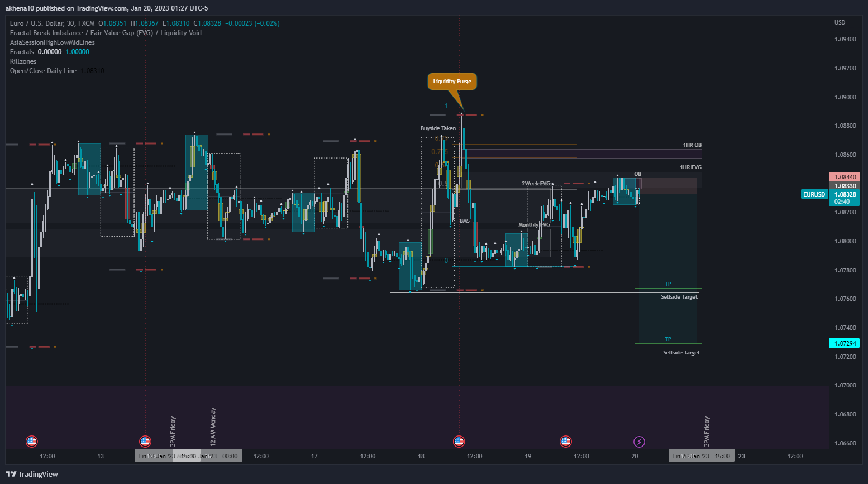Screen dimensions: 868x484
Task: Click the 12 AM Monday vertical line label
Action: pos(213,427)
